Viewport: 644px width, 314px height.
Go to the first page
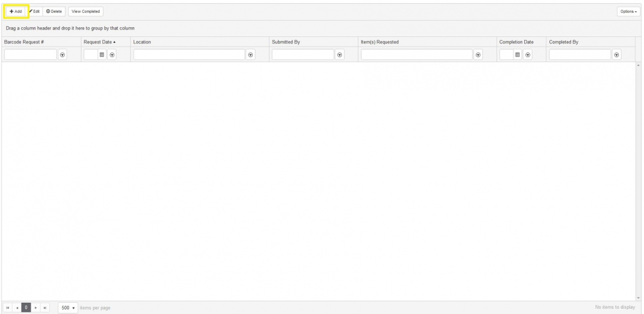click(8, 308)
